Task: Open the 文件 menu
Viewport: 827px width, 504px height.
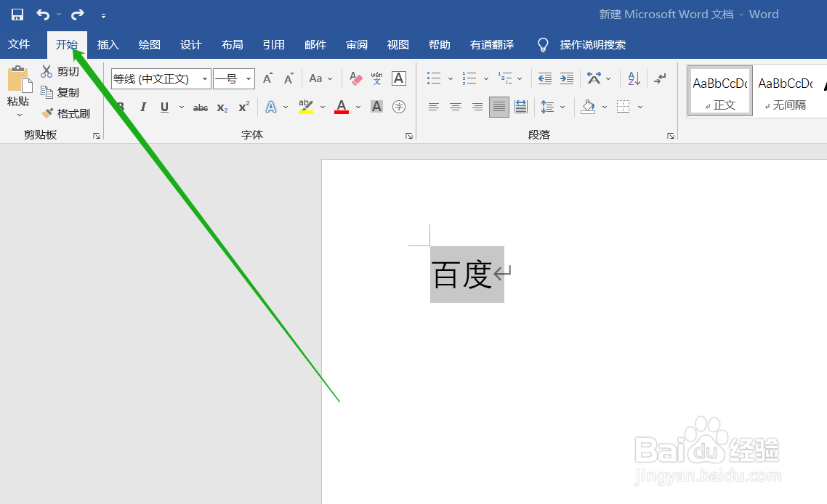Action: (x=19, y=44)
